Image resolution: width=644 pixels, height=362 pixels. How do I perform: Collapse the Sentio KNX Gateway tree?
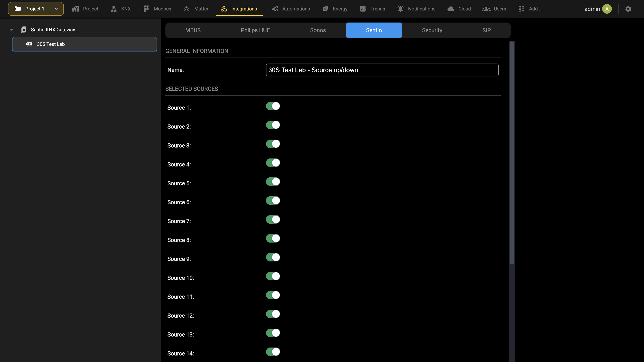11,30
